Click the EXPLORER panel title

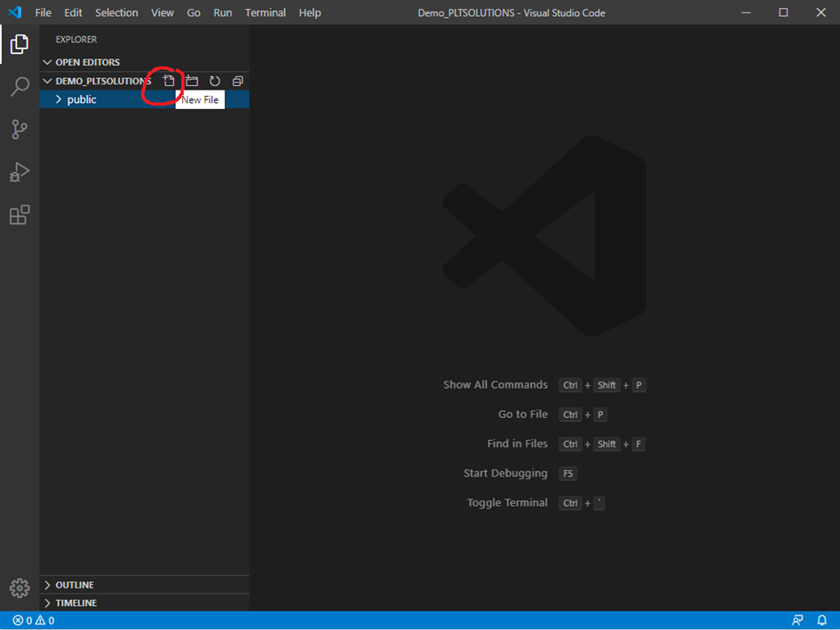click(76, 39)
